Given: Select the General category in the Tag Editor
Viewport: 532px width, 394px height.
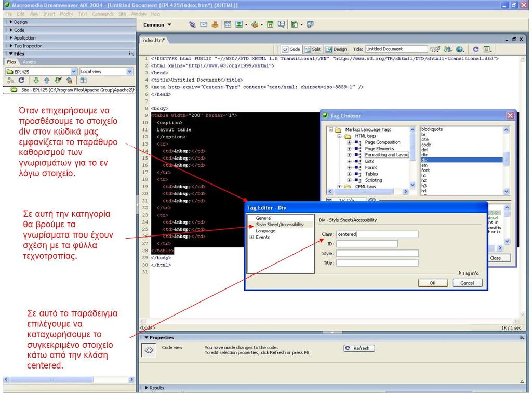Looking at the screenshot, I should (x=263, y=218).
